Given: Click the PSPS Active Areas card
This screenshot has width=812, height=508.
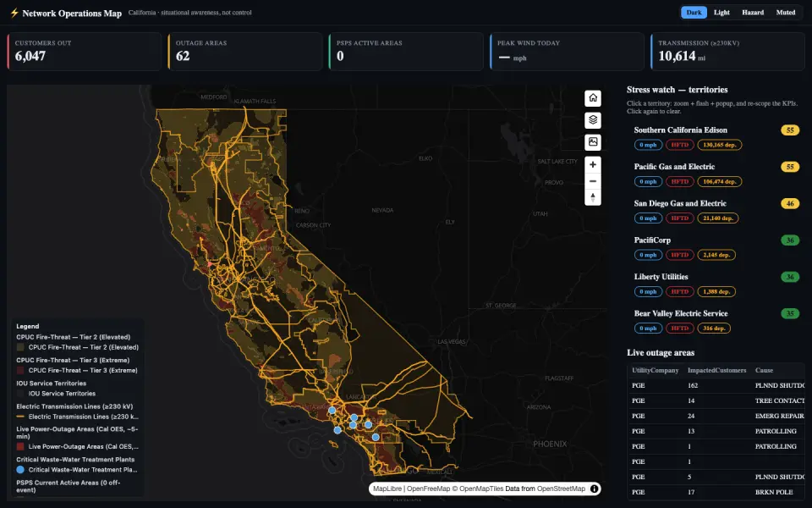Looking at the screenshot, I should click(x=406, y=52).
